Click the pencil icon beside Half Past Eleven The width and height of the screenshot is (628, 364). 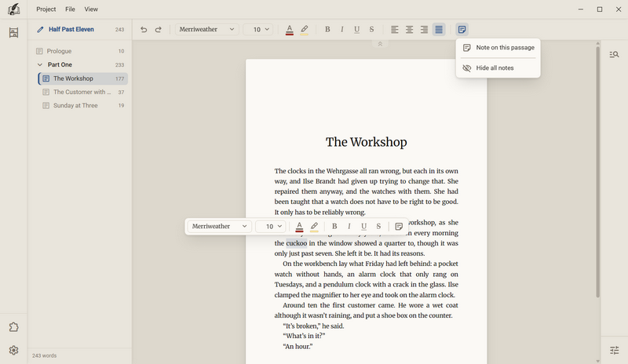[x=40, y=29]
